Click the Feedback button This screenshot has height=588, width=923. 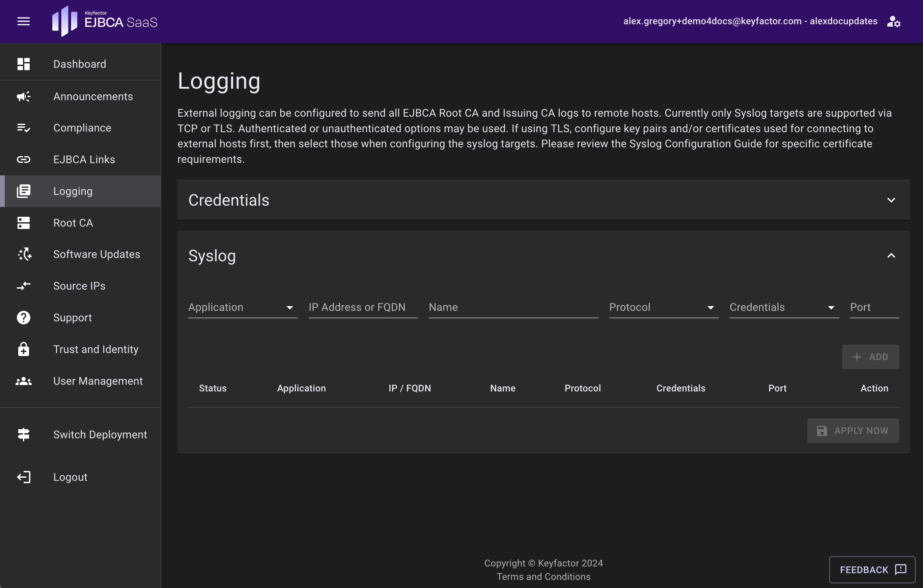[872, 569]
